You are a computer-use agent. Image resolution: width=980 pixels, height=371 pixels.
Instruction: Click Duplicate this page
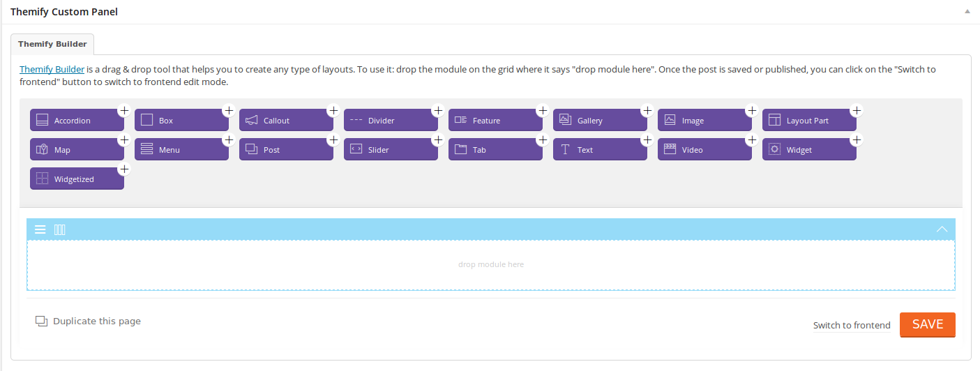click(89, 321)
